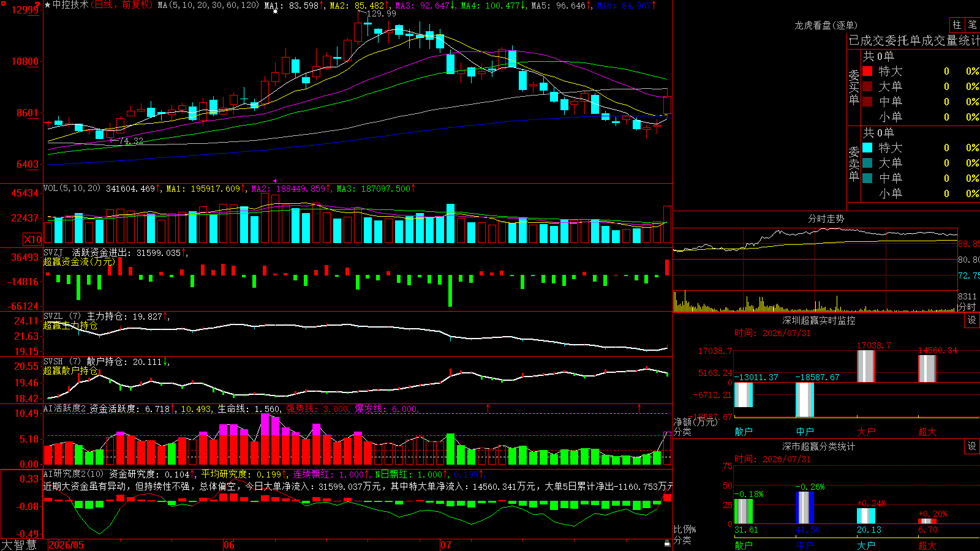The height and width of the screenshot is (551, 980).
Task: Click the -18587.67 中户 bar in 实时监控
Action: [805, 400]
